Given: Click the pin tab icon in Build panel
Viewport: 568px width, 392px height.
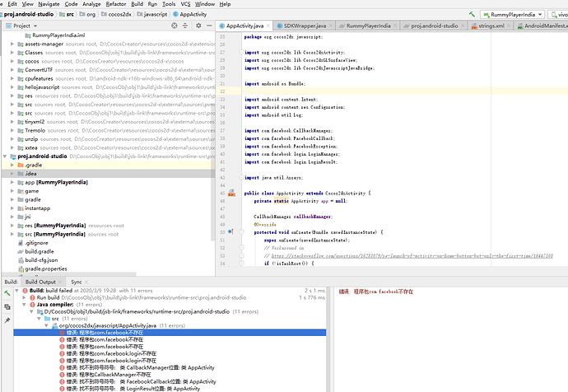Looking at the screenshot, I should 7,320.
